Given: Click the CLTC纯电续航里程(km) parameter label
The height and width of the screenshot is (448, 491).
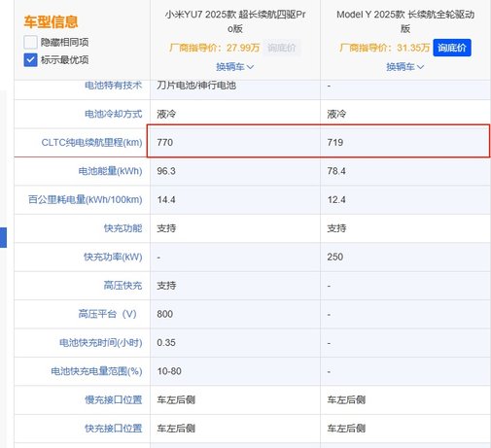Looking at the screenshot, I should coord(91,143).
